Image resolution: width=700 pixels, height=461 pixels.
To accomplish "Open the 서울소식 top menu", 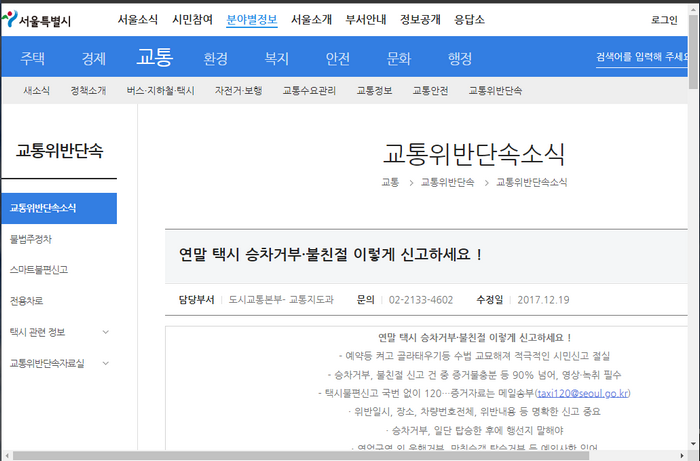I will 138,20.
